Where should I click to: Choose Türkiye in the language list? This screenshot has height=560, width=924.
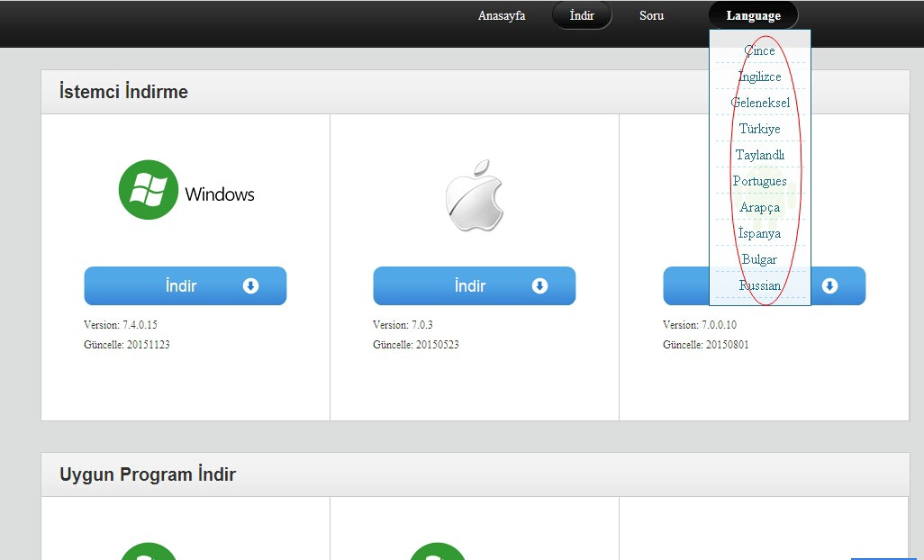coord(759,129)
